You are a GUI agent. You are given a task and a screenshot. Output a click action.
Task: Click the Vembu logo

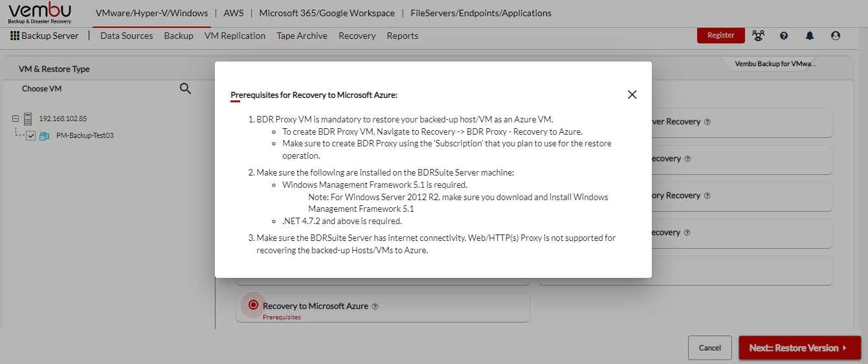pos(39,13)
